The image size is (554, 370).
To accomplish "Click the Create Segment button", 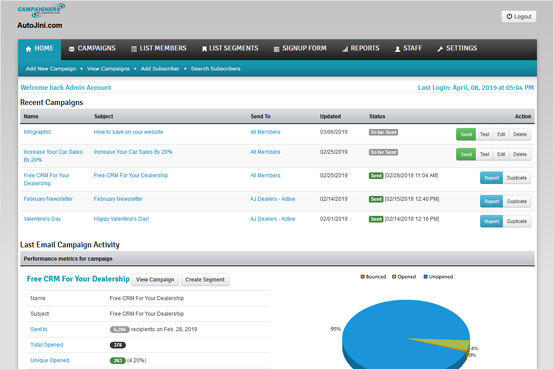I will click(x=205, y=280).
